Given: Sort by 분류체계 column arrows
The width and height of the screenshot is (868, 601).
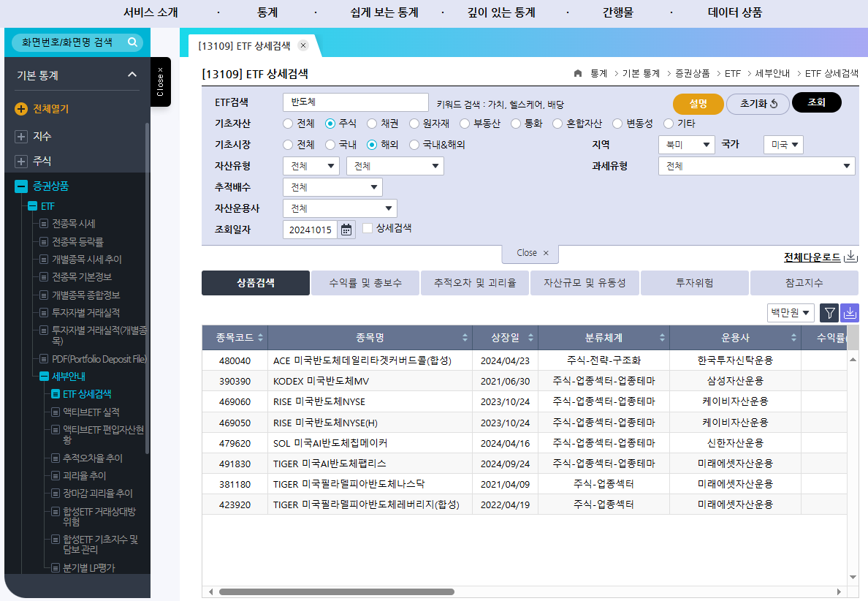Looking at the screenshot, I should [x=662, y=338].
